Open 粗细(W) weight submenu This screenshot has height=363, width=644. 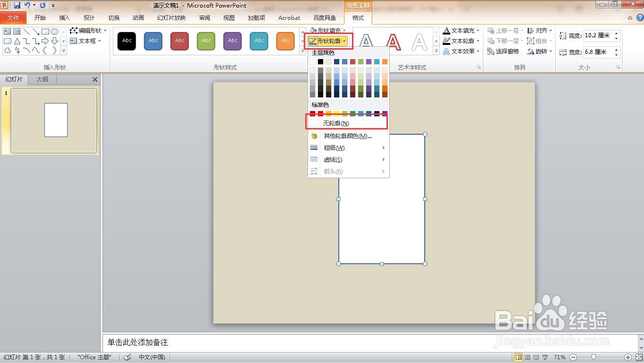(x=349, y=148)
